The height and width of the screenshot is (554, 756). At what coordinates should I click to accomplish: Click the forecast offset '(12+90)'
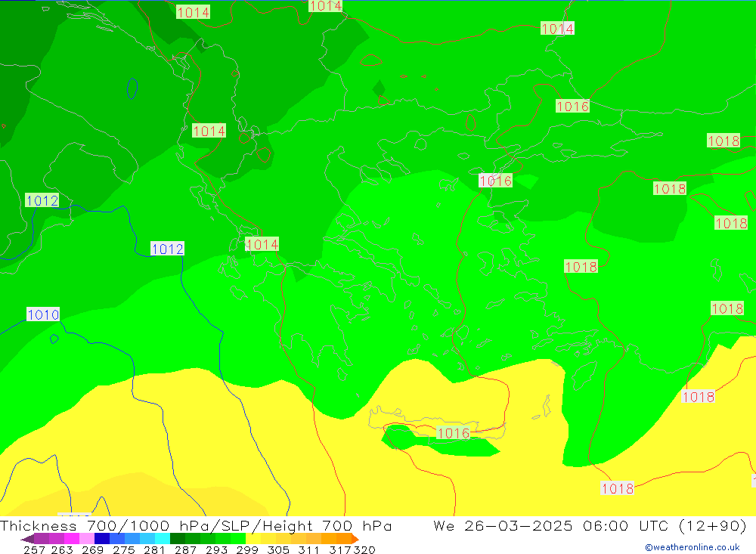(713, 525)
